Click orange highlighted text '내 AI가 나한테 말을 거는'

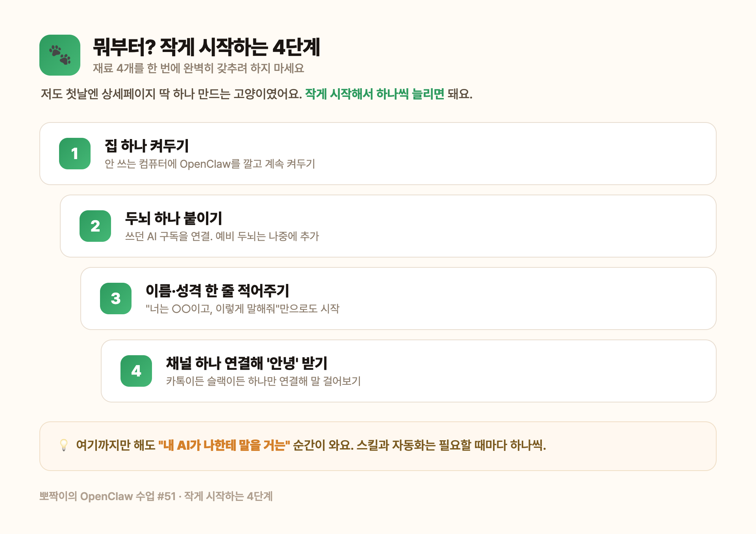224,445
